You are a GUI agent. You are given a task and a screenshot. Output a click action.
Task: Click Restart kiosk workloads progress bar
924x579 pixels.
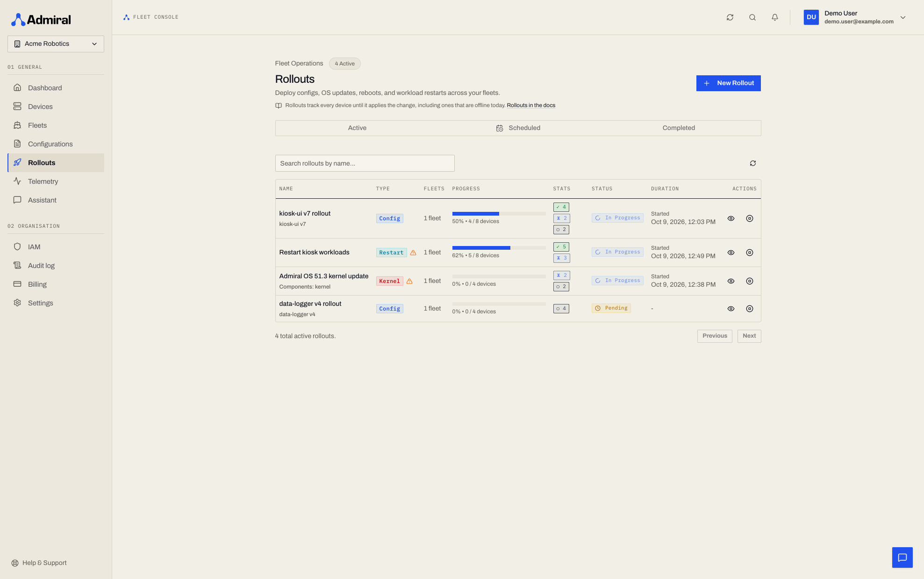[499, 248]
